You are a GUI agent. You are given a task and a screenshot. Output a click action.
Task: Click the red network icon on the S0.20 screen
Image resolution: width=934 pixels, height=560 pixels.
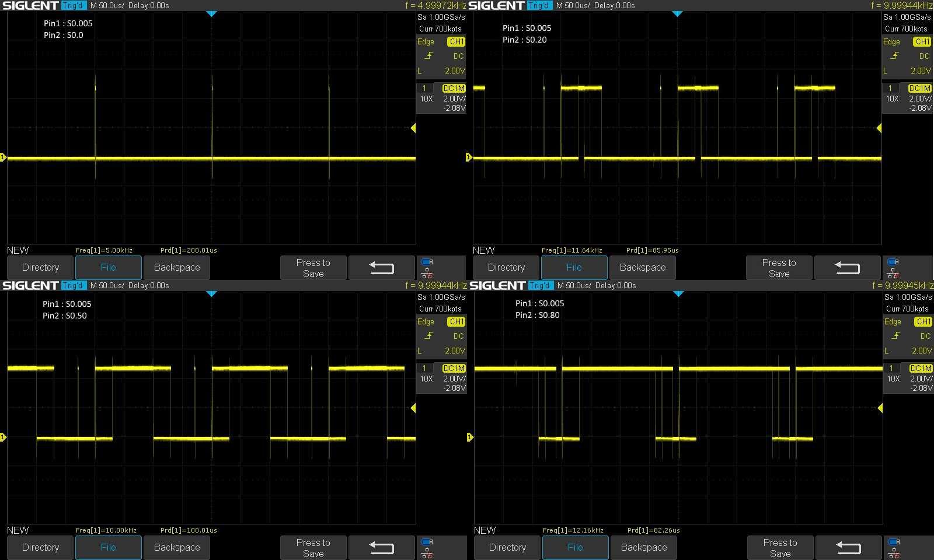893,274
